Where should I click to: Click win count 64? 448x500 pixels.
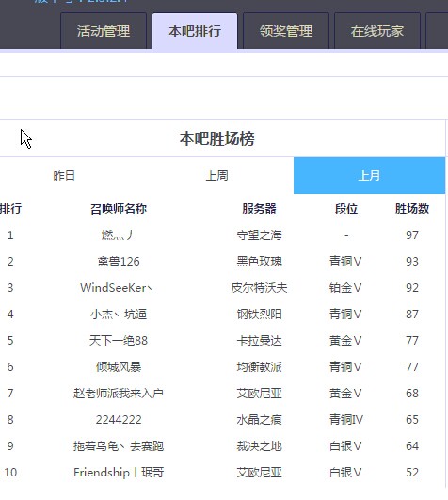tap(412, 446)
